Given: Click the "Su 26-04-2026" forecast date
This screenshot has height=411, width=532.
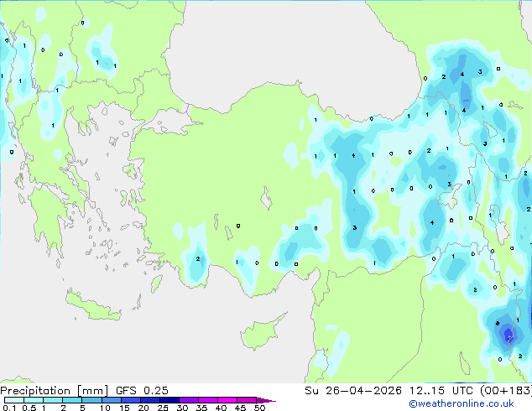Looking at the screenshot, I should click(353, 391).
